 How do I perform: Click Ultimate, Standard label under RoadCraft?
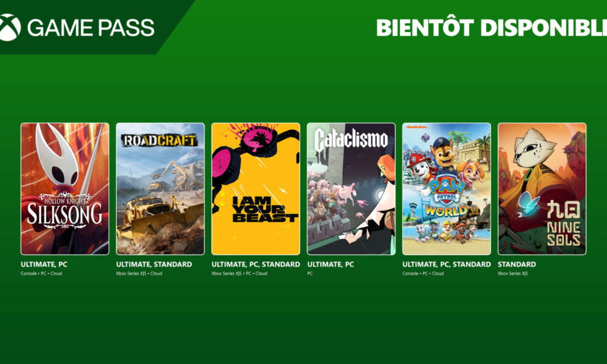coord(154,265)
